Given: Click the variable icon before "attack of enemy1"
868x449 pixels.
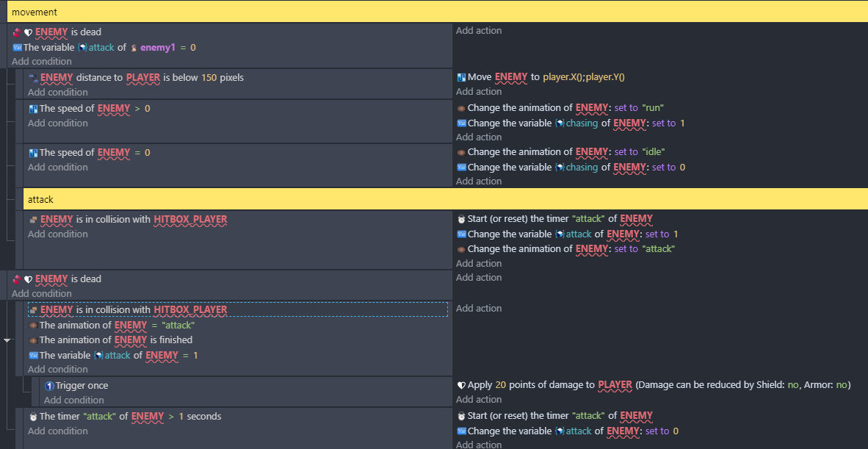Looking at the screenshot, I should click(x=17, y=48).
